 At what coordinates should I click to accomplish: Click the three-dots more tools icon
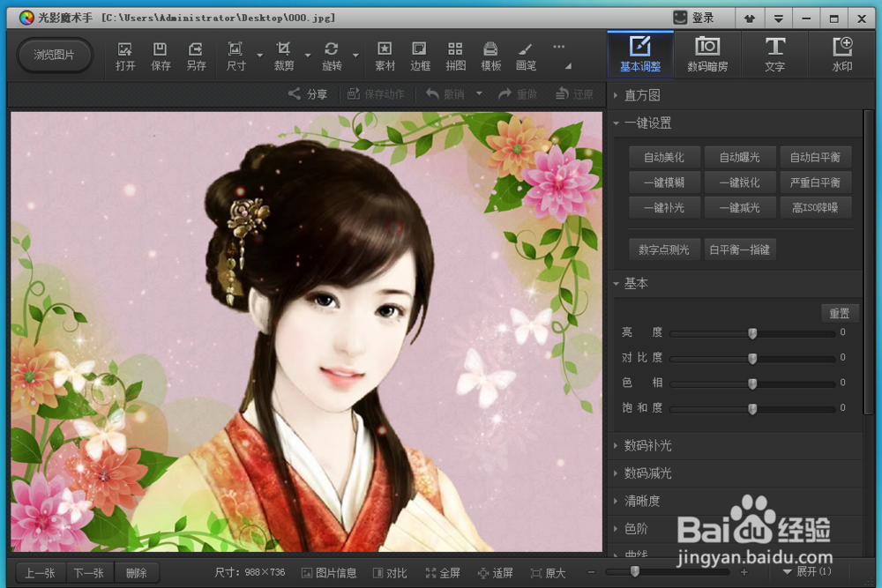(x=558, y=47)
